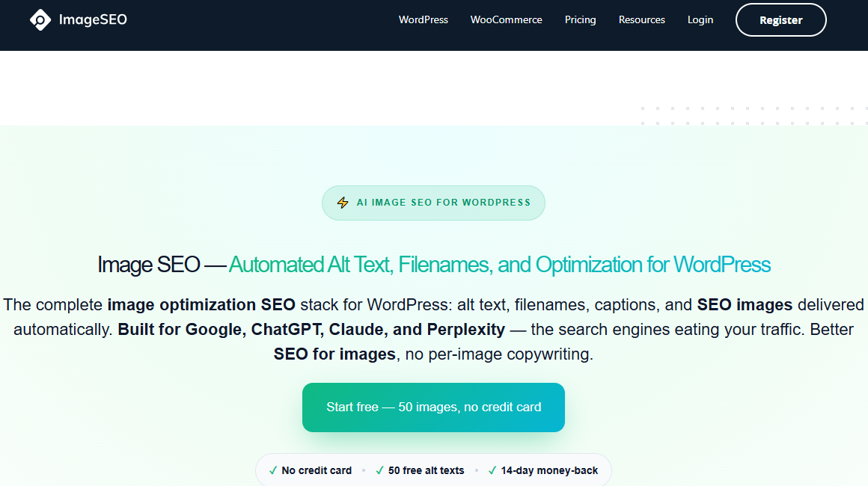Go to the Pricing page
Screen dimensions: 868x486
coord(580,20)
